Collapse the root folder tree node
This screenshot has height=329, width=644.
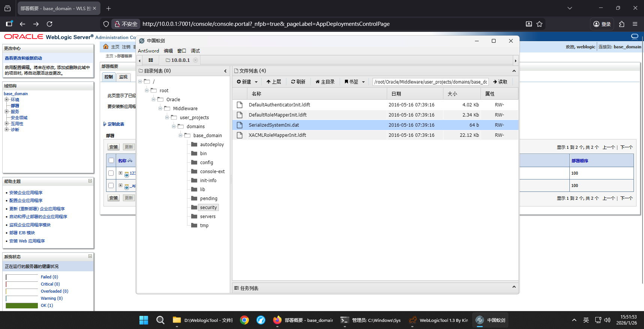coord(147,90)
